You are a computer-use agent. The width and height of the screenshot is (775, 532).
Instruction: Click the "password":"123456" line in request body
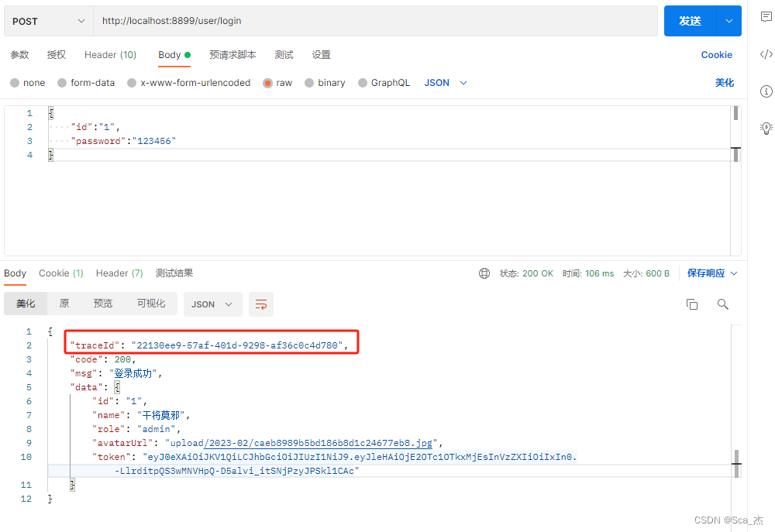[123, 141]
